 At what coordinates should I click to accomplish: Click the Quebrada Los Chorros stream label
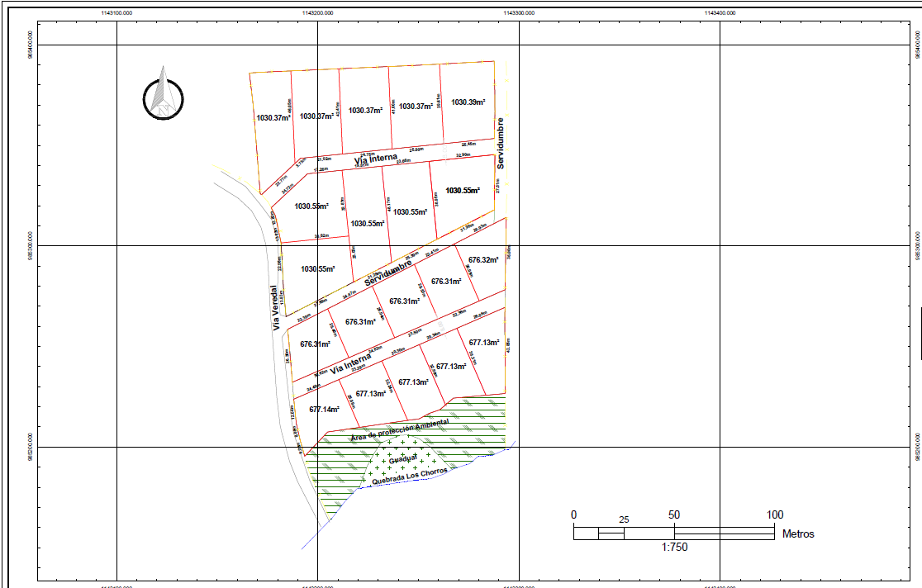(410, 477)
